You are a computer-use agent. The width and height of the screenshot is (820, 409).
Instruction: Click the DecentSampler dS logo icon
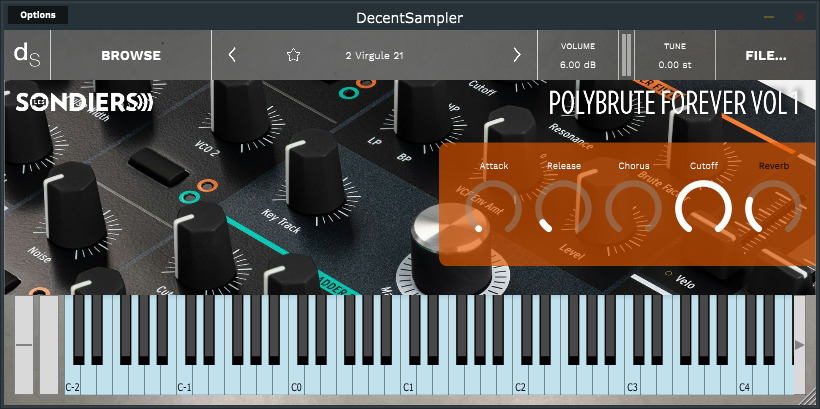(25, 55)
